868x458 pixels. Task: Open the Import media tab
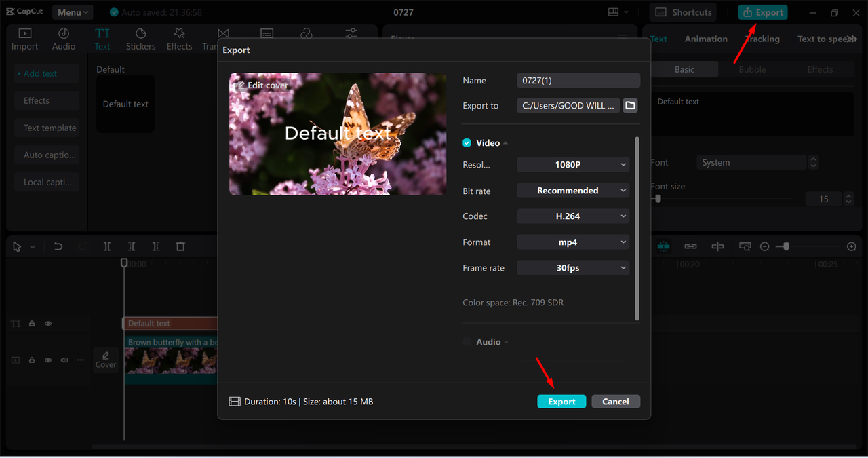click(x=24, y=39)
